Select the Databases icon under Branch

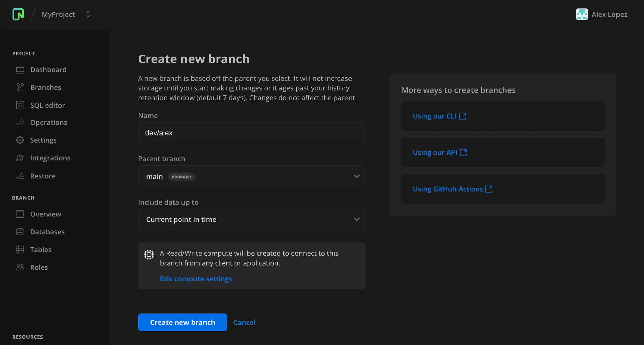point(20,232)
